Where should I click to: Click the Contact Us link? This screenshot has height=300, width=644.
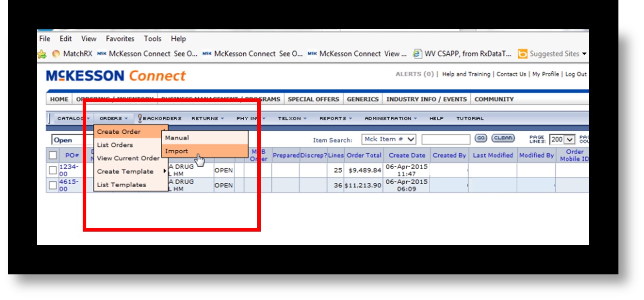tap(511, 74)
